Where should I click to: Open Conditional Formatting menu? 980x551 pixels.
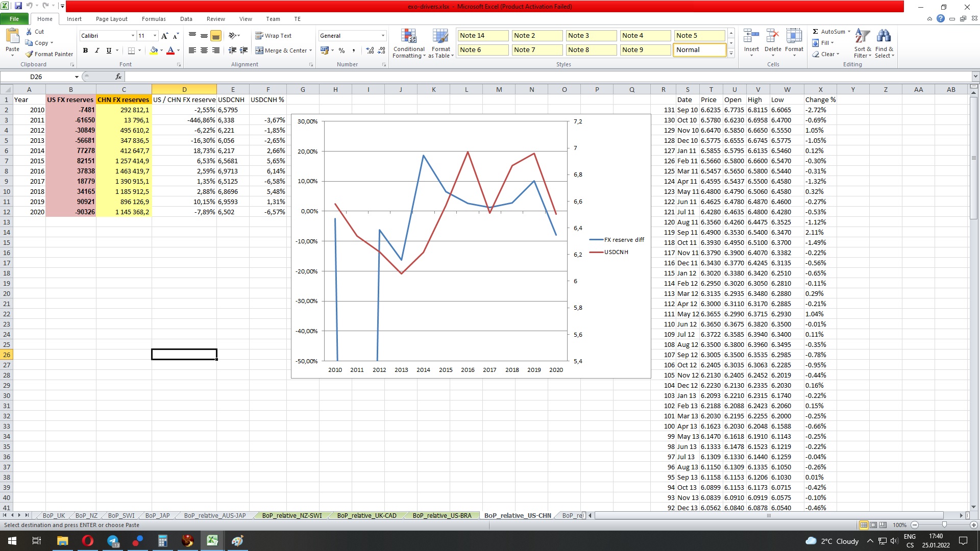point(409,43)
